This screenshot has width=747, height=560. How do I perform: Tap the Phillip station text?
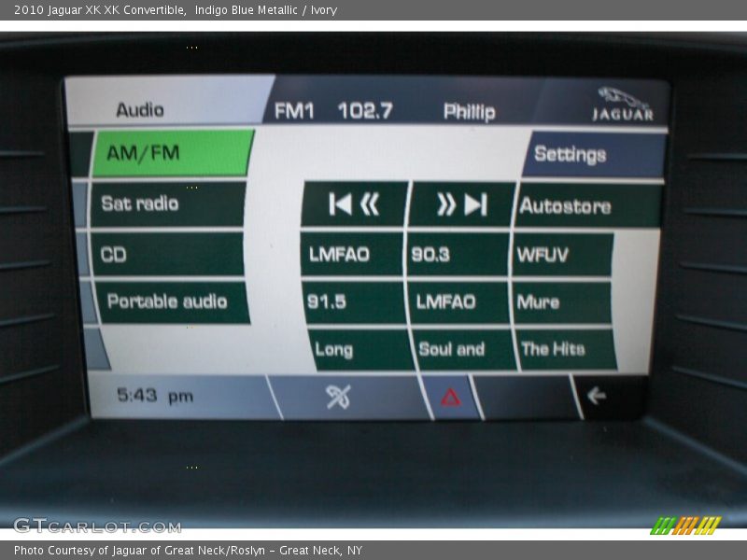tap(470, 112)
